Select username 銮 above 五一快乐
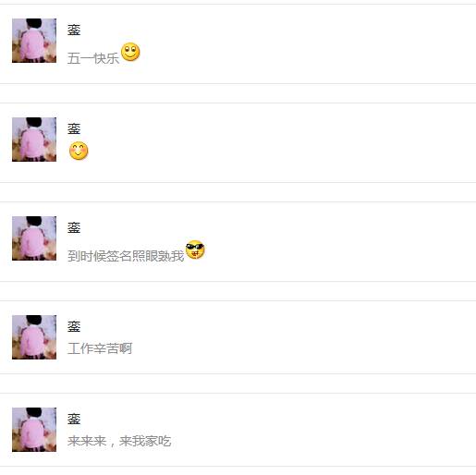Screen dimensions: 476x475 74,30
